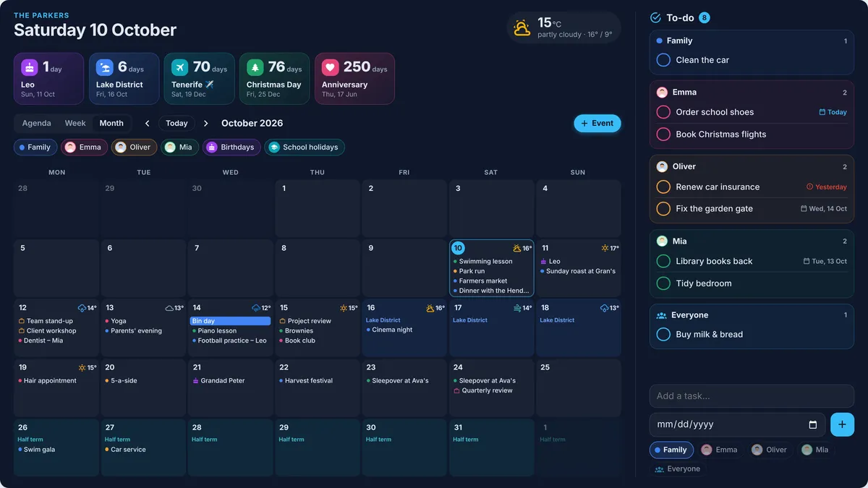Click the mm/dd/yyyy due date field
The height and width of the screenshot is (488, 868).
[x=737, y=424]
